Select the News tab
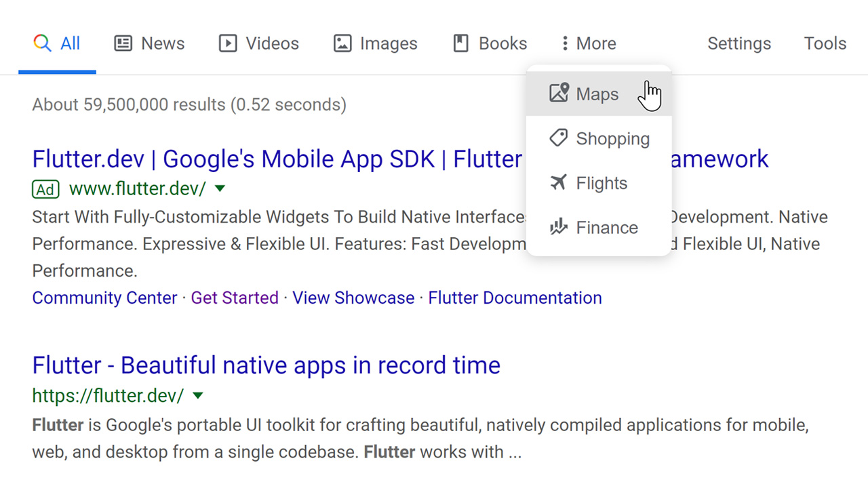Screen dimensions: 868x488 point(162,43)
